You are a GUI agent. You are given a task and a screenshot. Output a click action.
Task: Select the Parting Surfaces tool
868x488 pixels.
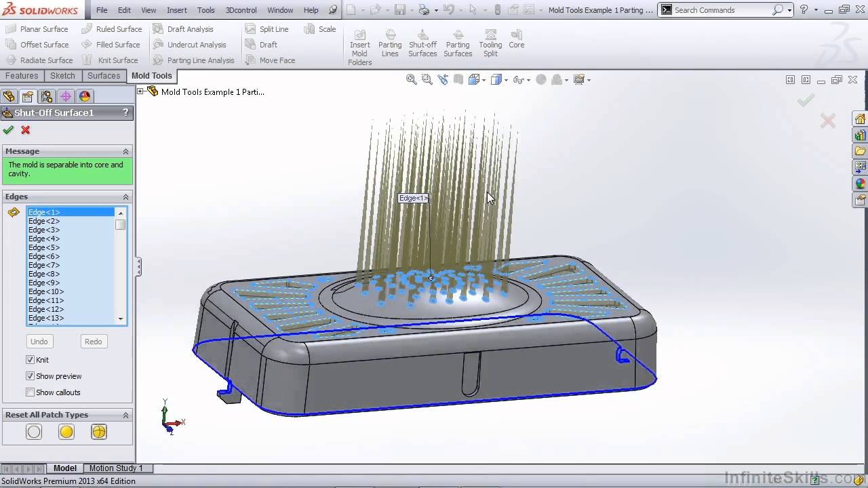click(x=458, y=43)
